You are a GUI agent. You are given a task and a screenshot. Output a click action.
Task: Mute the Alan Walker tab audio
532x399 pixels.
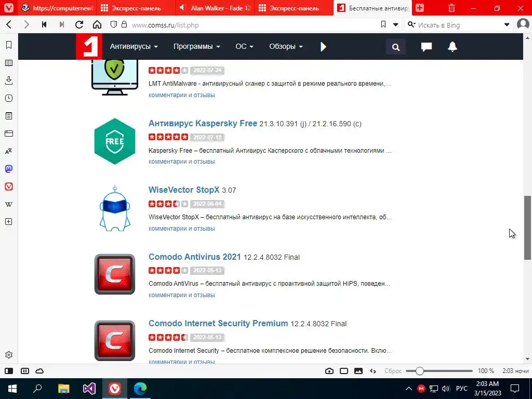pyautogui.click(x=182, y=8)
